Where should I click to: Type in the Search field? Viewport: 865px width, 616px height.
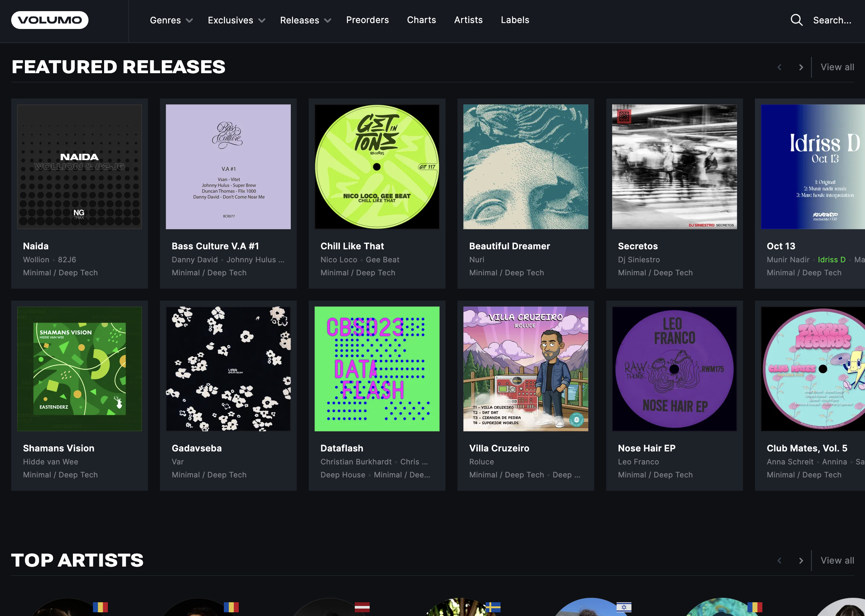(832, 20)
